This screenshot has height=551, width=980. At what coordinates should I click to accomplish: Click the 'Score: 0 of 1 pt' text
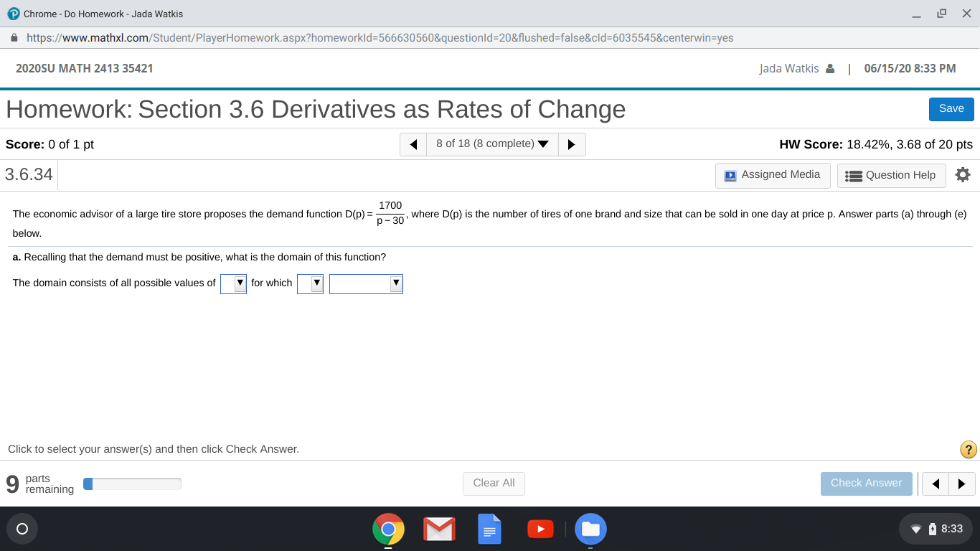coord(50,144)
